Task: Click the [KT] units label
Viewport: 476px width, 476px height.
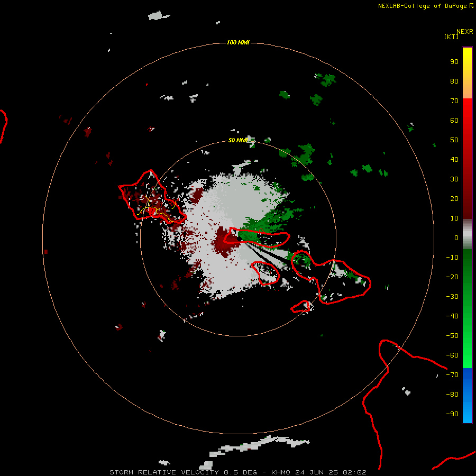Action: pyautogui.click(x=451, y=36)
